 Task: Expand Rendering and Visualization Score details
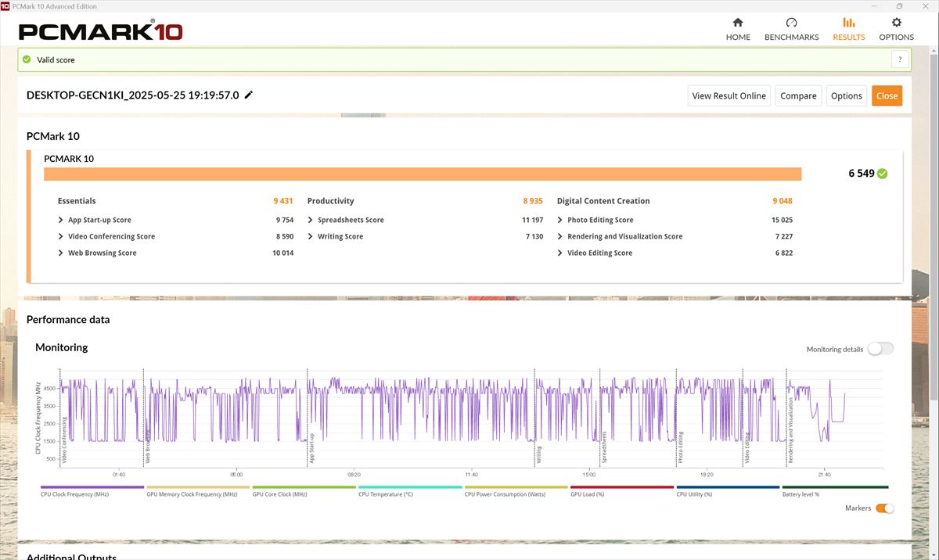click(x=560, y=236)
